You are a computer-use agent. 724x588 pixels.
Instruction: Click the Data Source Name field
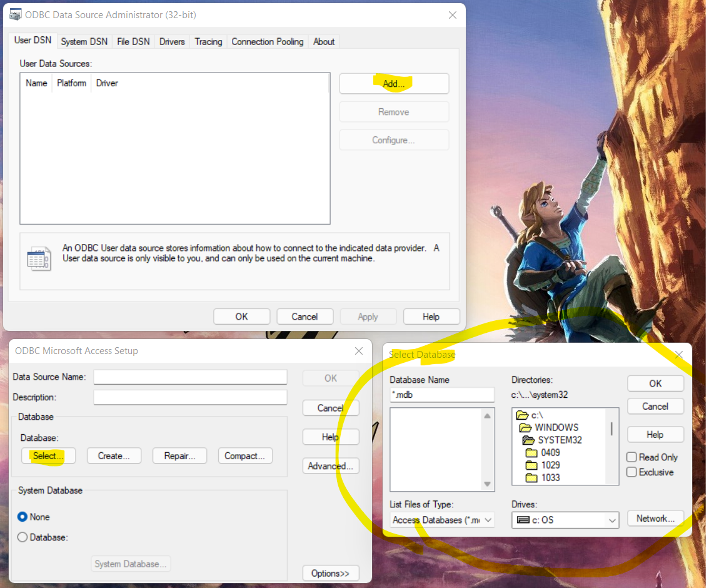pyautogui.click(x=190, y=377)
